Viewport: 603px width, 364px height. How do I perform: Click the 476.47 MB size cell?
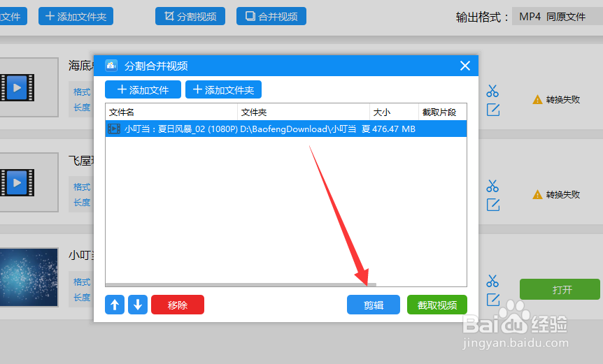tap(394, 129)
